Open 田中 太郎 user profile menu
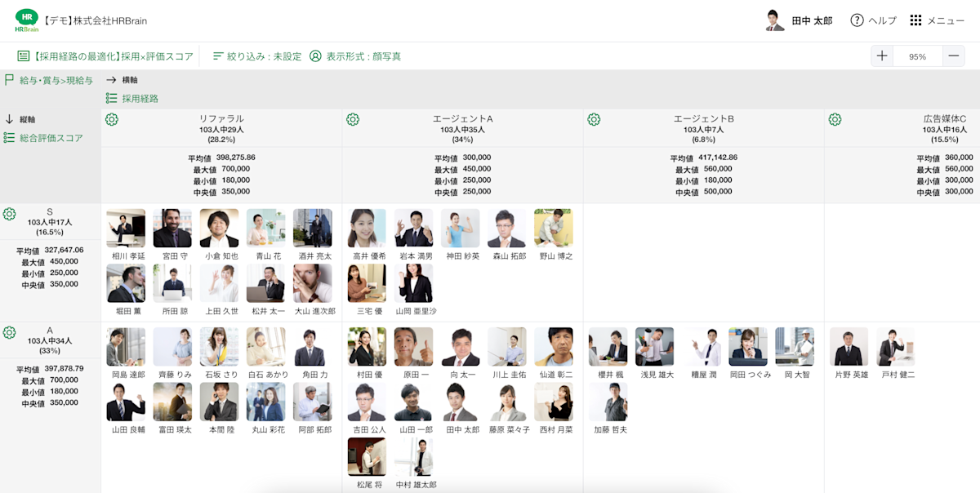 pyautogui.click(x=800, y=20)
